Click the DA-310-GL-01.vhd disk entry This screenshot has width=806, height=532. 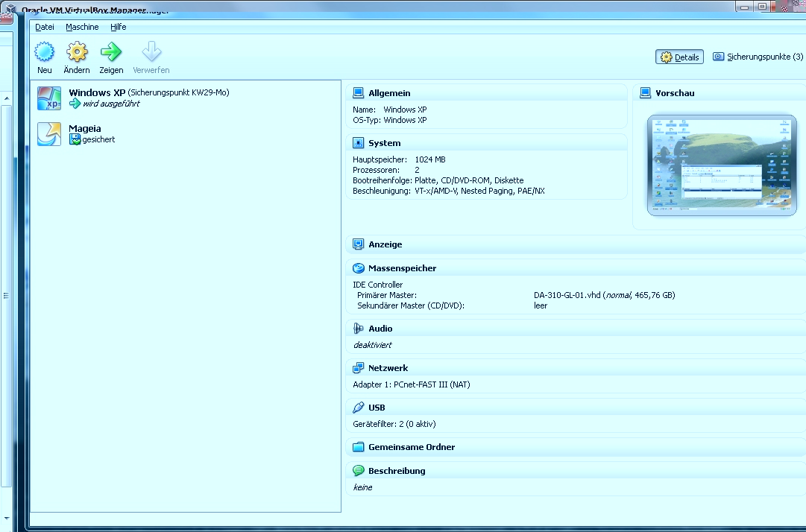click(605, 295)
